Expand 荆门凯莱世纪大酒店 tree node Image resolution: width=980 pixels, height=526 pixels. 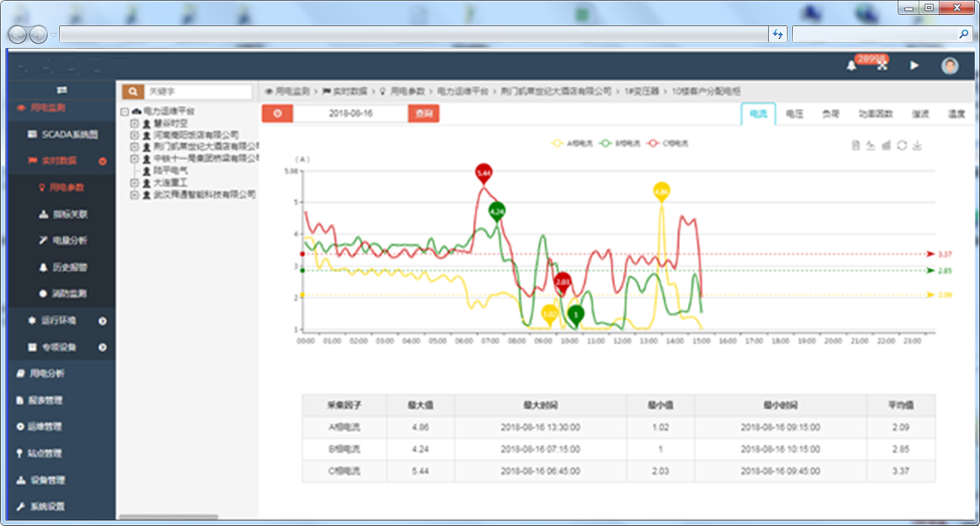tap(134, 147)
